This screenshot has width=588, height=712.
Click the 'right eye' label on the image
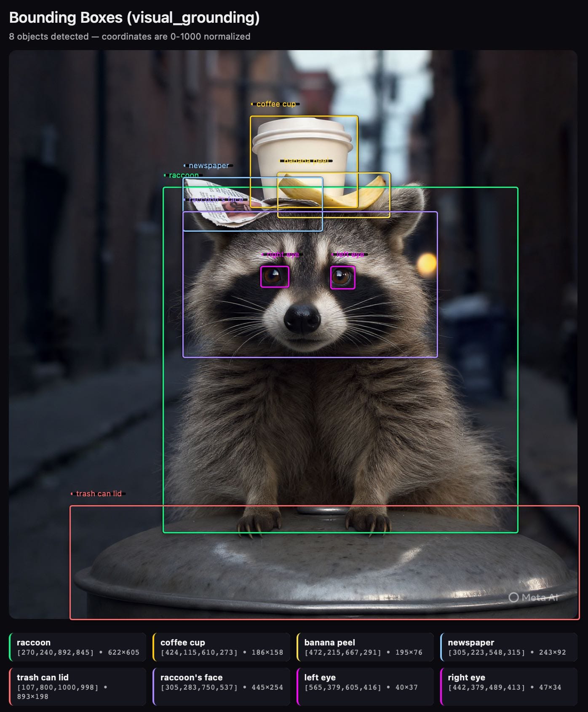[282, 254]
